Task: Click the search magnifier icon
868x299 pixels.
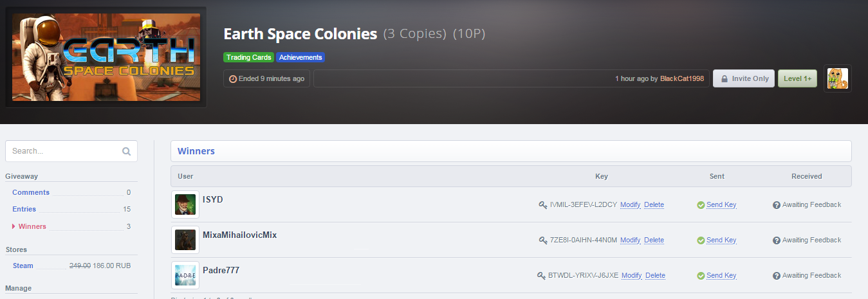Action: click(x=126, y=152)
